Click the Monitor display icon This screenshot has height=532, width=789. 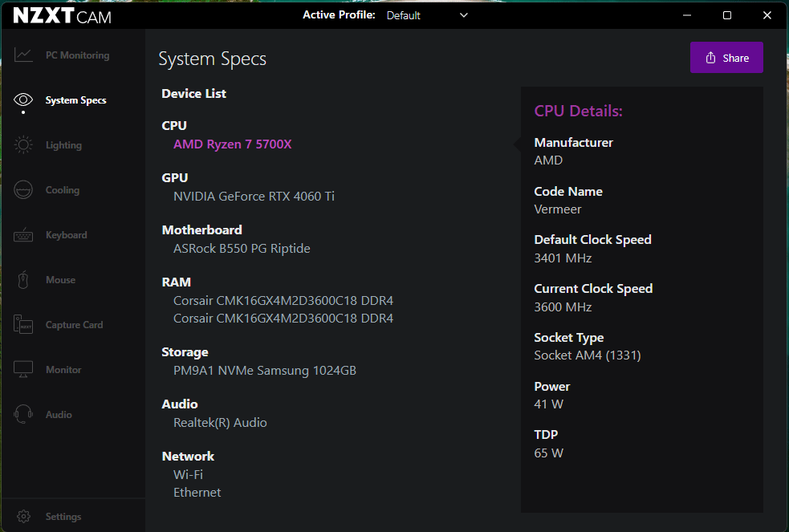tap(23, 370)
